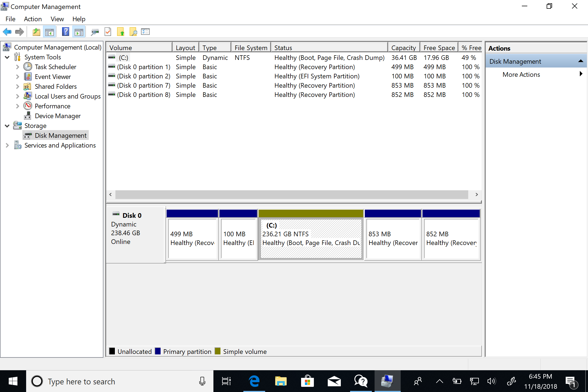This screenshot has width=588, height=392.
Task: Open the Action menu
Action: click(x=32, y=19)
